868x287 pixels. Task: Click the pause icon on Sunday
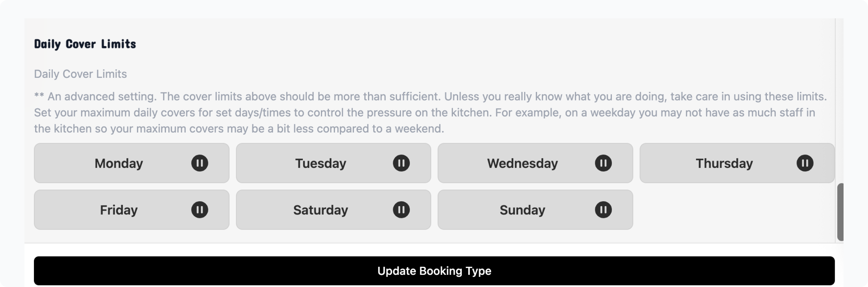point(603,210)
